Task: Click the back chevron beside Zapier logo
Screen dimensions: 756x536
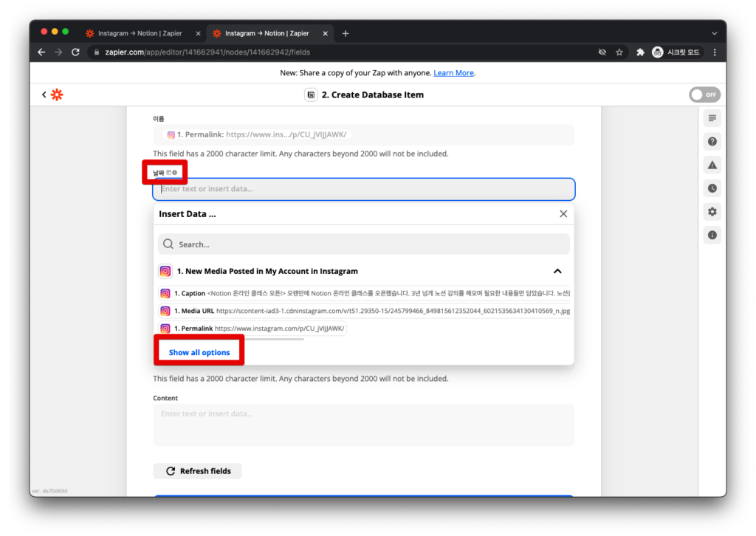Action: click(44, 95)
